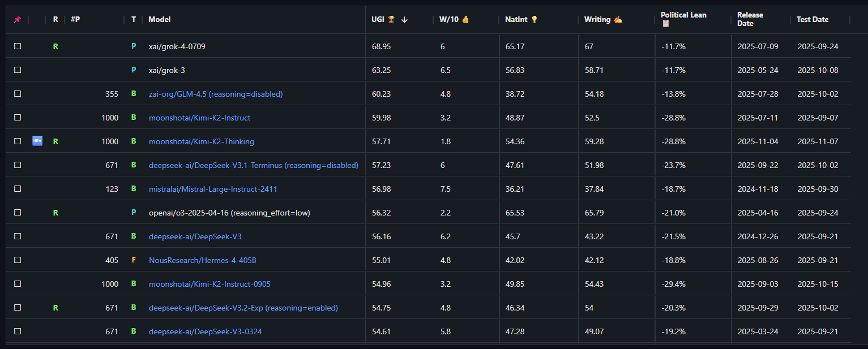Click the UGI score 63.25
This screenshot has height=349, width=868.
point(381,71)
